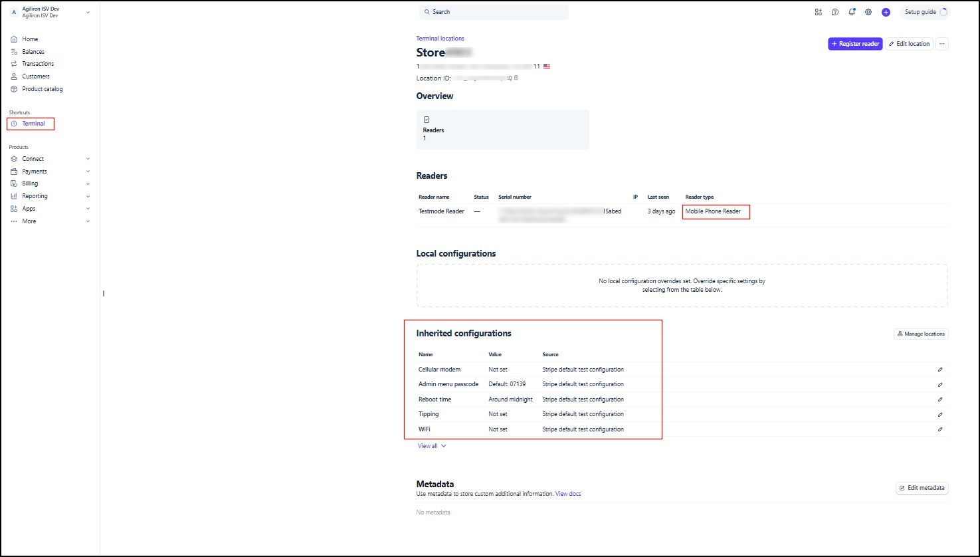Select Terminal shortcut in the sidebar
This screenshot has width=980, height=557.
tap(33, 124)
